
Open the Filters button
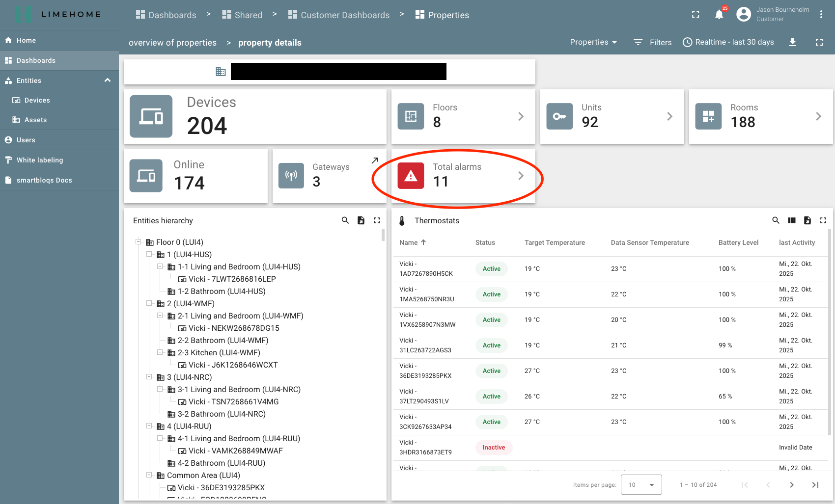pos(653,42)
